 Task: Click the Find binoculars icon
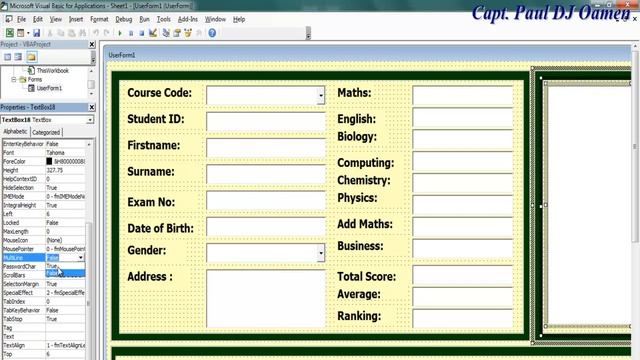pyautogui.click(x=82, y=33)
